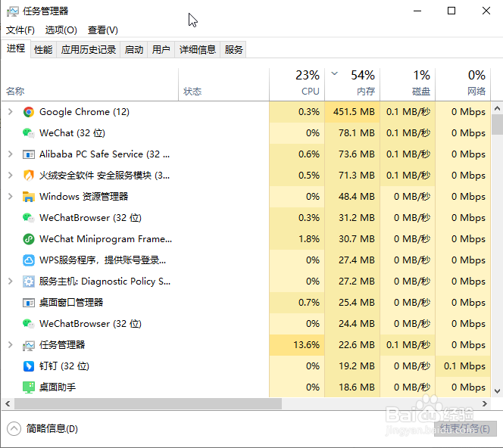Collapse to 简略信息 view

pos(44,428)
